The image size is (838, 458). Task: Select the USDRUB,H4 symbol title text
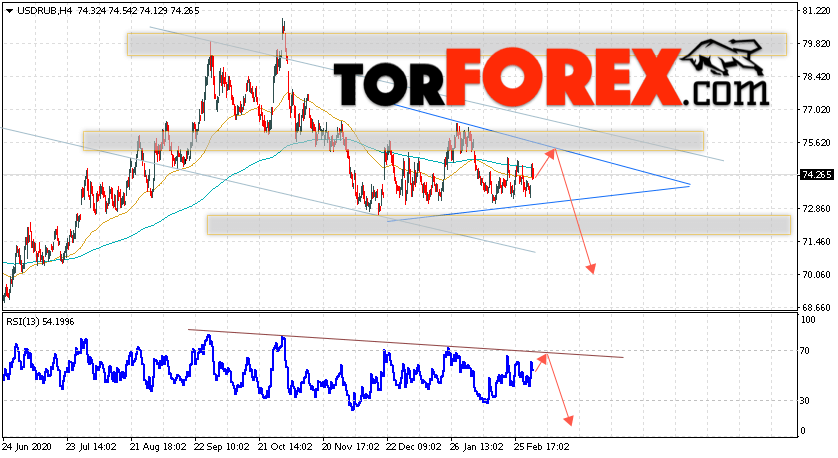point(44,11)
